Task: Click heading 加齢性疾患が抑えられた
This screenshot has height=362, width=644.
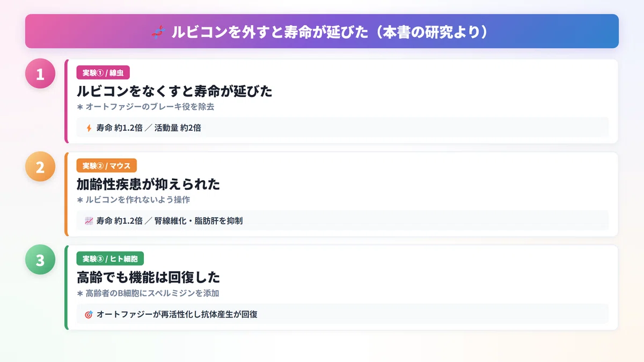Action: coord(149,184)
